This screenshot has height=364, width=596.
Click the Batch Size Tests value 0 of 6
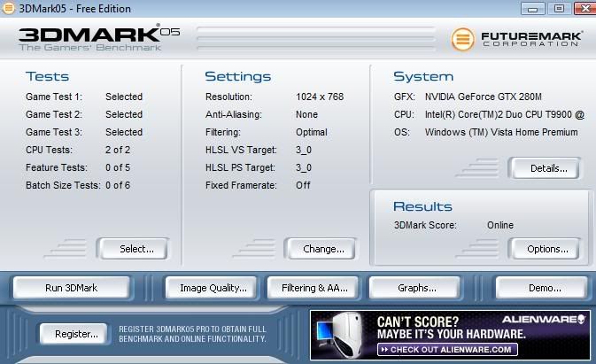[118, 185]
